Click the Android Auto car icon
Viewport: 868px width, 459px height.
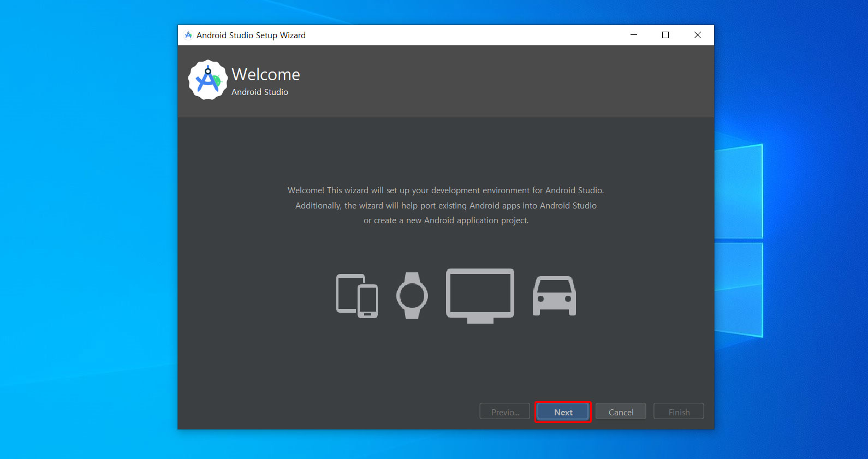coord(554,296)
